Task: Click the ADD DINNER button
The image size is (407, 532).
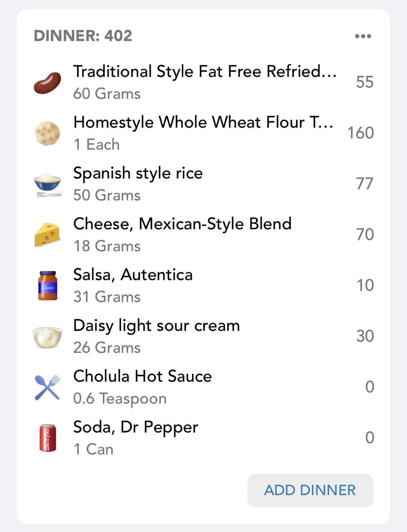Action: pyautogui.click(x=310, y=490)
